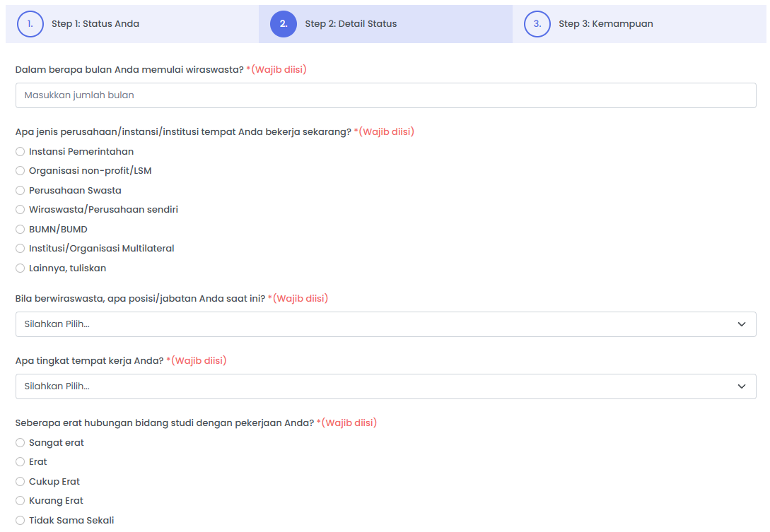Open Step 3: Kemampuan tab
This screenshot has height=532, width=770.
605,24
